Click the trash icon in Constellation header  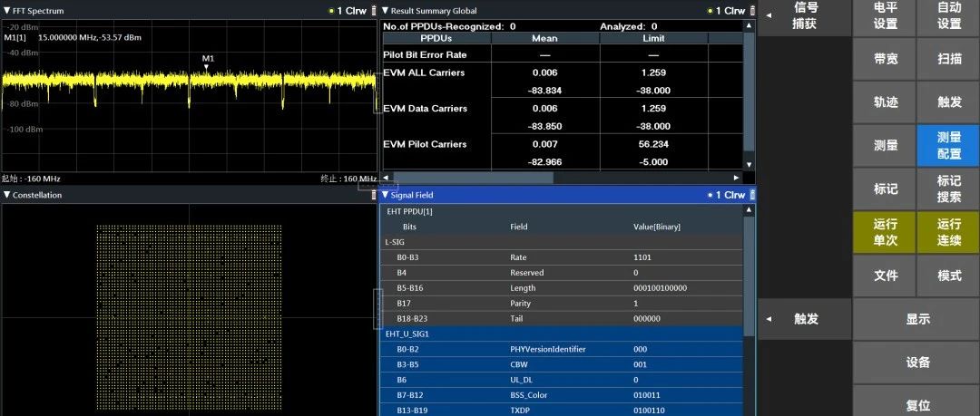(x=373, y=195)
